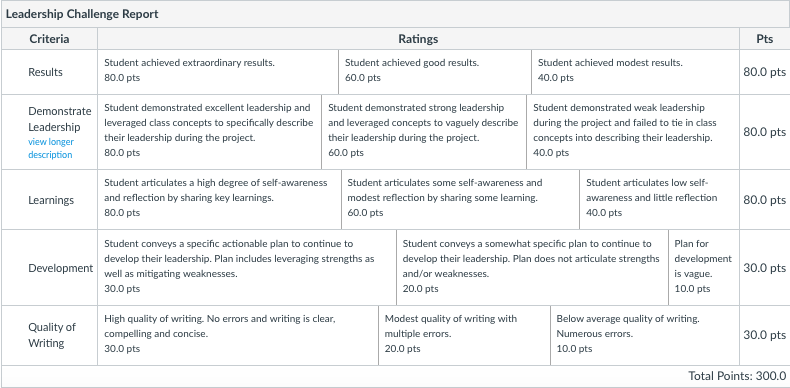Choose the below average writing 10 pts rating
The height and width of the screenshot is (388, 790).
645,335
